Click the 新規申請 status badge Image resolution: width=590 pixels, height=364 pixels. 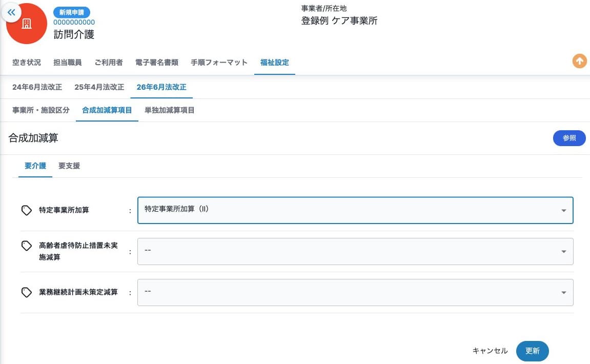(71, 12)
